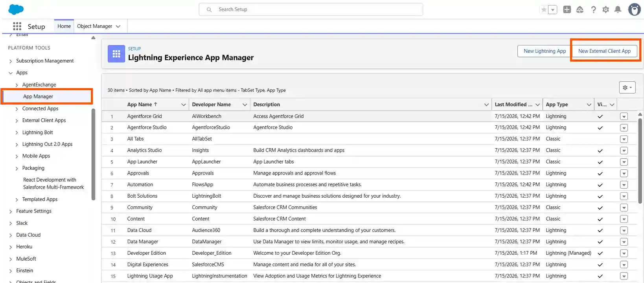The width and height of the screenshot is (644, 283).
Task: Open row actions for Agentforce Studio
Action: click(624, 128)
